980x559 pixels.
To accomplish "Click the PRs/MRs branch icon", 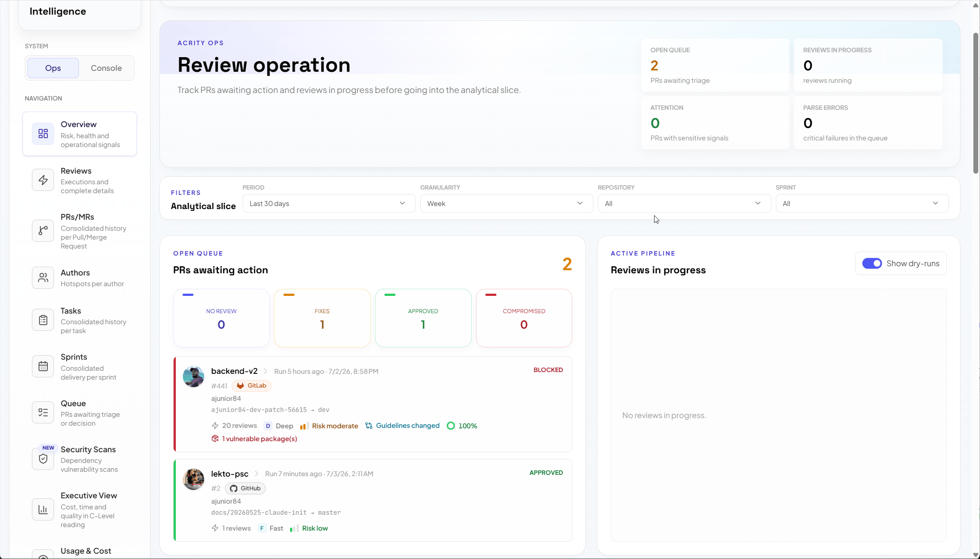I will pos(43,231).
